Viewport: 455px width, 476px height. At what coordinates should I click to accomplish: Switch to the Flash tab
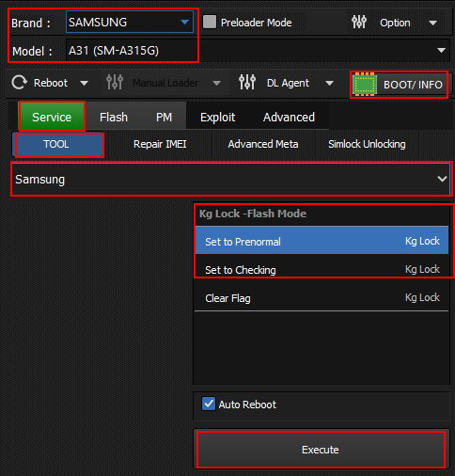pos(114,118)
